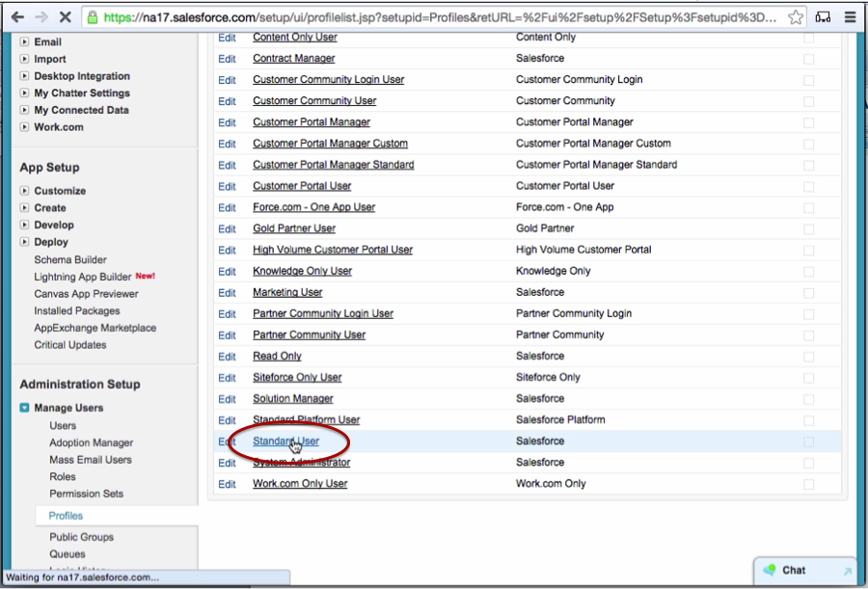Viewport: 868px width, 589px height.
Task: Collapse the Manage Users node
Action: [24, 408]
